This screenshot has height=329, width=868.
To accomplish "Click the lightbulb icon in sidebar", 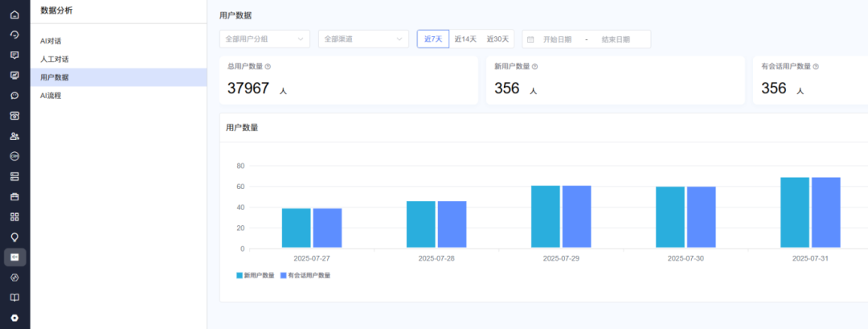I will click(14, 236).
